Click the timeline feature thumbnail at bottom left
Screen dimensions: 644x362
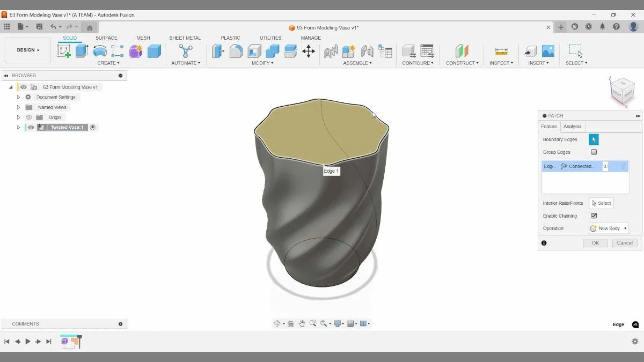[x=65, y=341]
